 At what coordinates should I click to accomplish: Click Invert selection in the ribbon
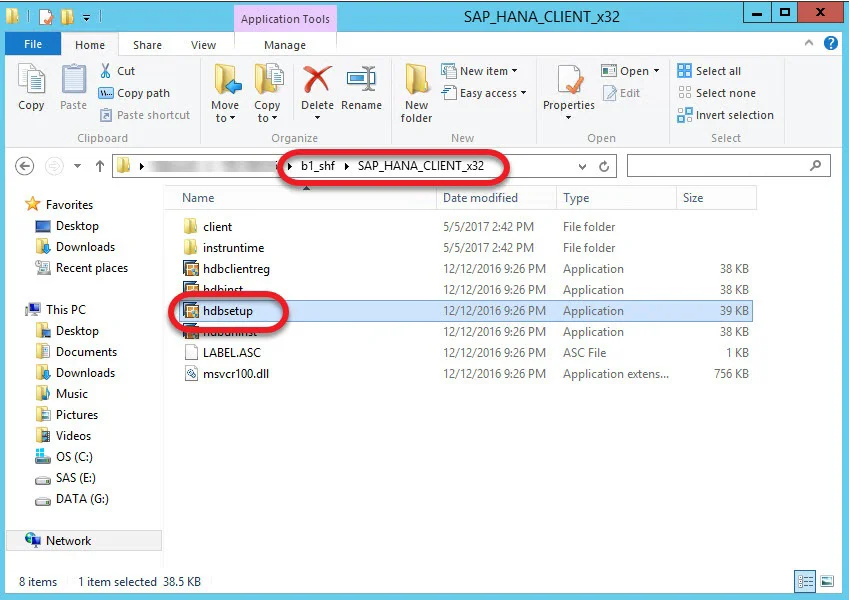point(726,115)
